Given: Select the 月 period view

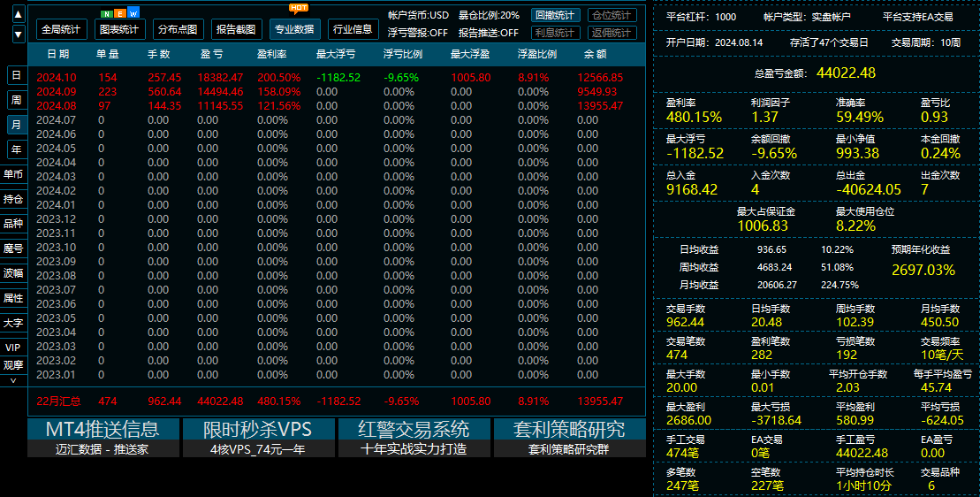Looking at the screenshot, I should [x=17, y=125].
